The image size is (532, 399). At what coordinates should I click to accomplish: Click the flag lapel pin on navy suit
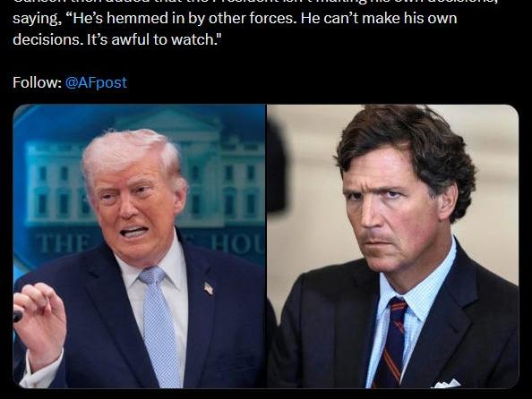point(209,288)
